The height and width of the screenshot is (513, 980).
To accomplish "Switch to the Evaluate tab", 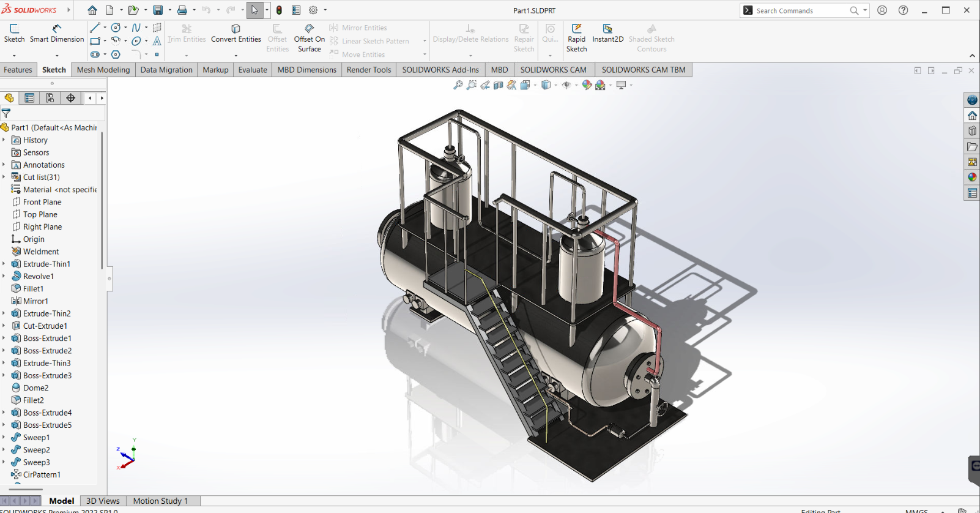I will tap(253, 70).
